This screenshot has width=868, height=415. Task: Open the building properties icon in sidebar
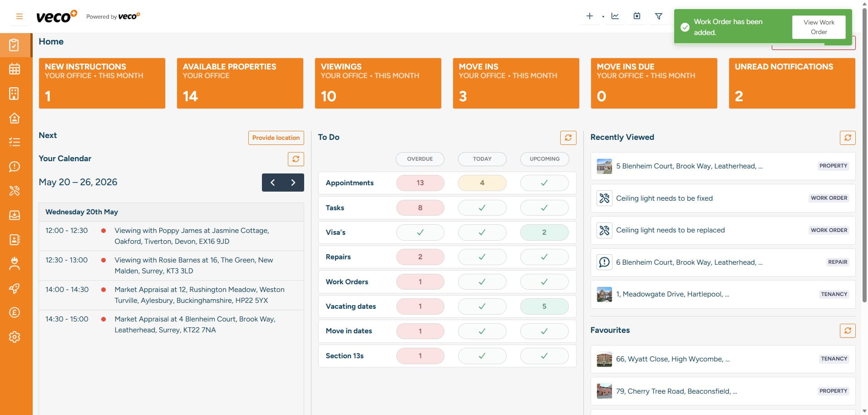tap(15, 94)
